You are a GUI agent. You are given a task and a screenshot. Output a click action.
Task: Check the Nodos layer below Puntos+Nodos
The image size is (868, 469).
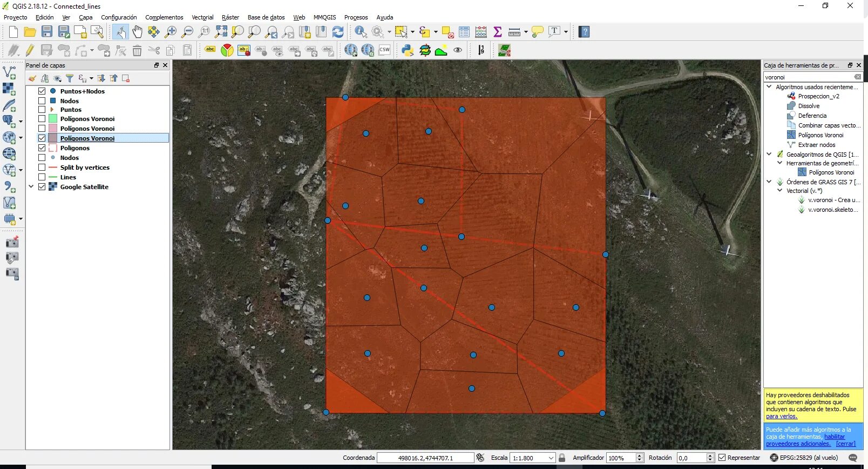(x=42, y=101)
